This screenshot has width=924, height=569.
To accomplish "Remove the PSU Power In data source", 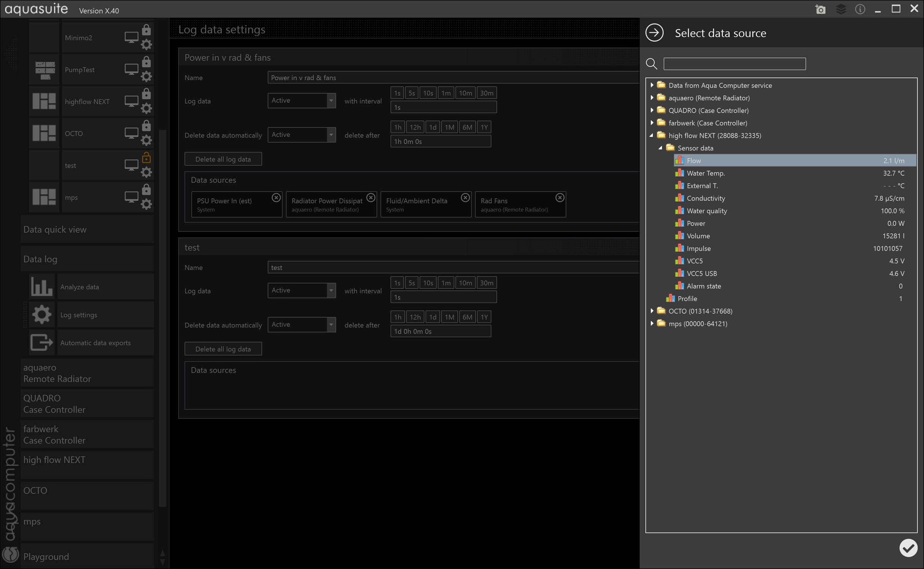I will pyautogui.click(x=276, y=198).
